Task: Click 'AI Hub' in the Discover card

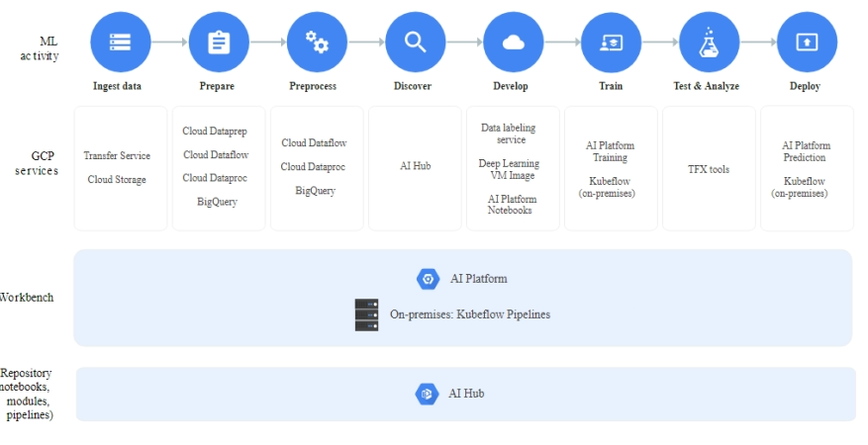Action: (415, 166)
